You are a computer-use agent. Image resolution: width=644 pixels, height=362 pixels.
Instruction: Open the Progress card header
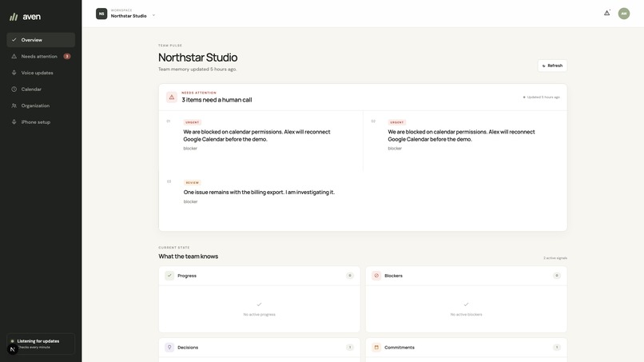click(x=259, y=276)
